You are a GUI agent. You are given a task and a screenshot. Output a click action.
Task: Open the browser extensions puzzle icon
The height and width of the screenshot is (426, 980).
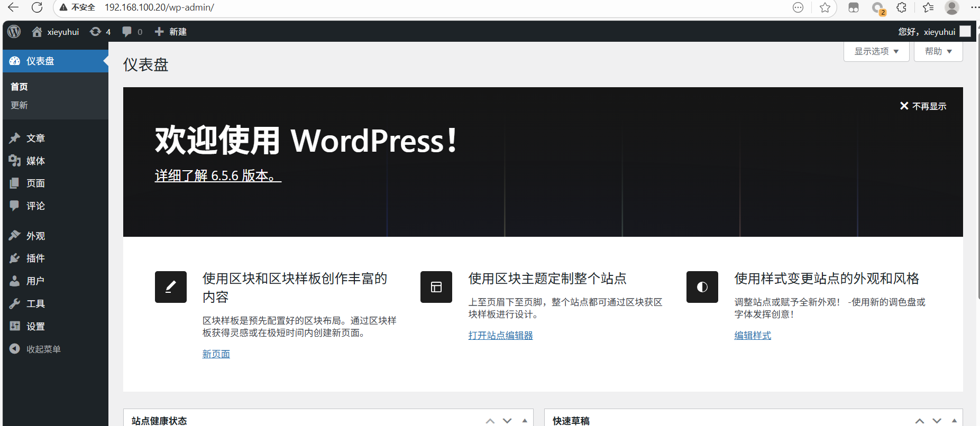(902, 7)
